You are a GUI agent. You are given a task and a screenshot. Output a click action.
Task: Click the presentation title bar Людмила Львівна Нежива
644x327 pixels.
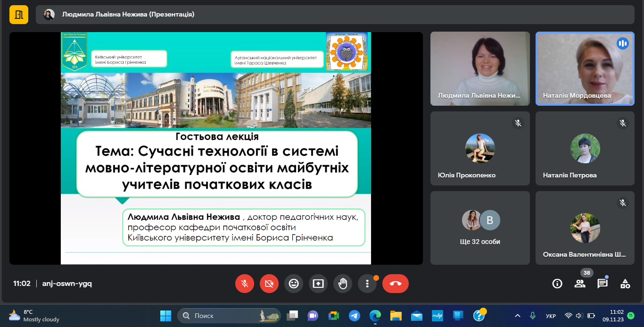pyautogui.click(x=128, y=15)
